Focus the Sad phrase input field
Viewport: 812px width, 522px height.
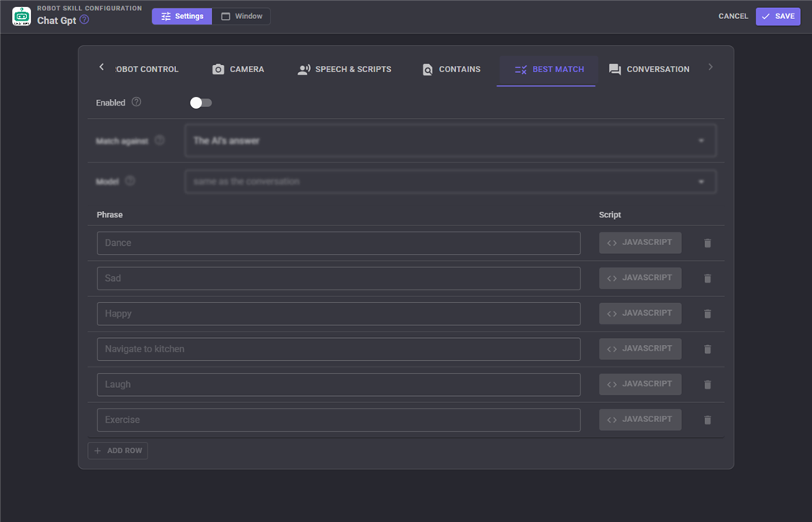tap(339, 278)
